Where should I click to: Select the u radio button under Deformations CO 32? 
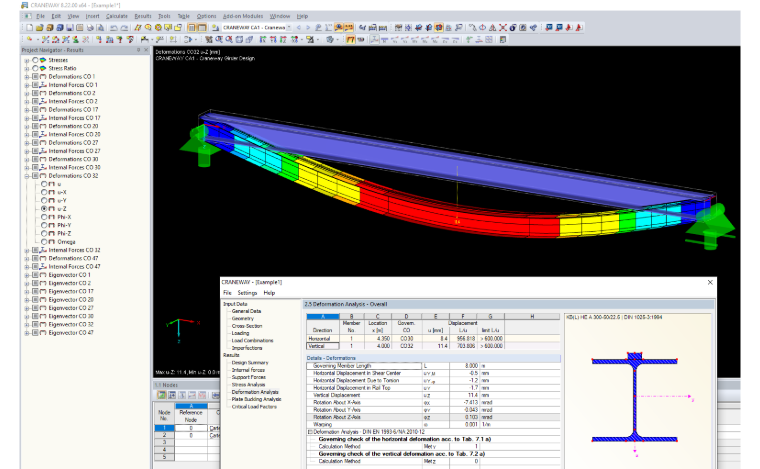(44, 184)
